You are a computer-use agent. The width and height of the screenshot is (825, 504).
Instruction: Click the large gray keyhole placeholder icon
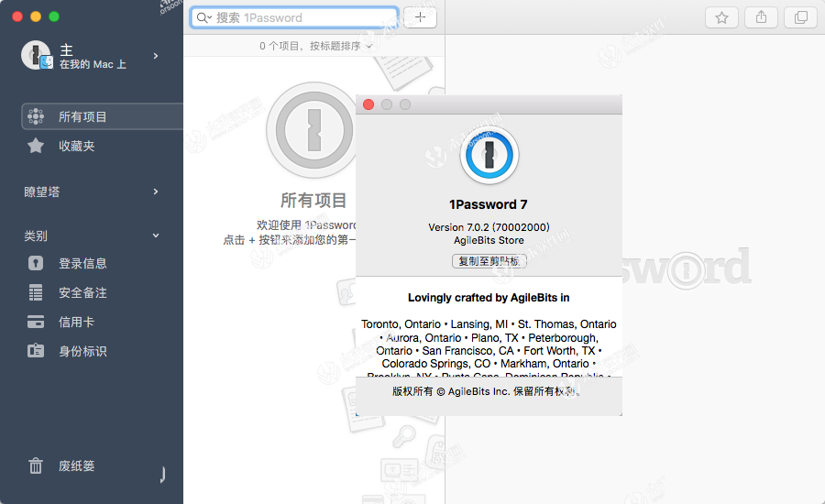314,130
